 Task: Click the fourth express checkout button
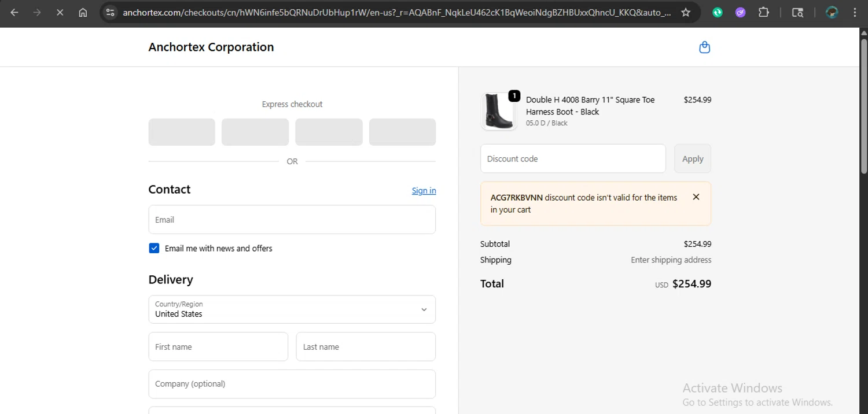402,132
